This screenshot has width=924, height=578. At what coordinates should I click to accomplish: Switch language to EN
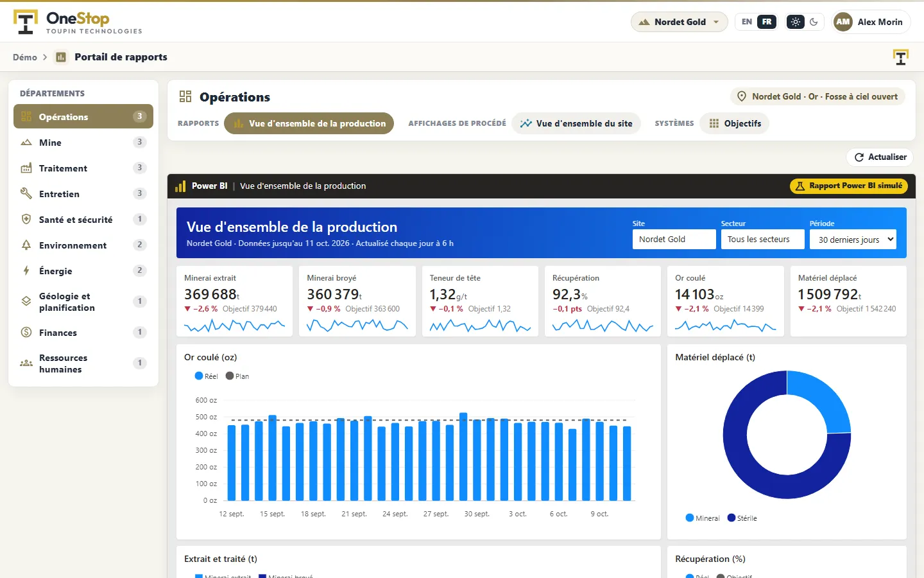tap(747, 22)
